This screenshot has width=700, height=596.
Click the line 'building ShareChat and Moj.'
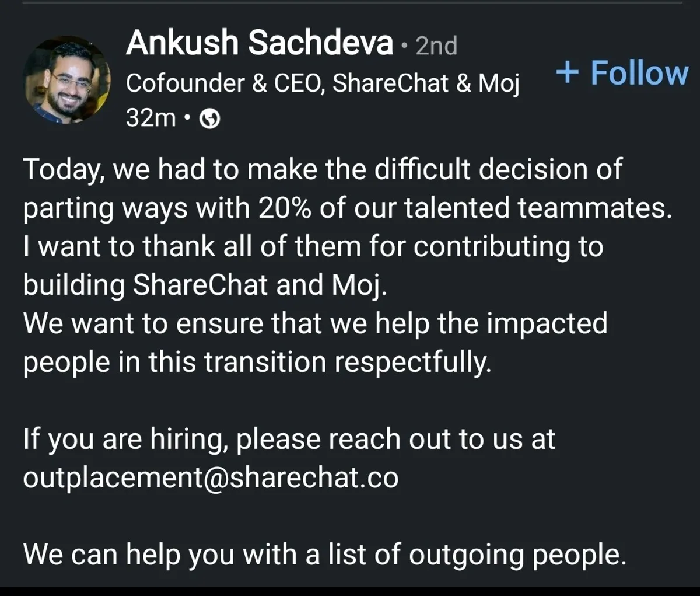205,285
